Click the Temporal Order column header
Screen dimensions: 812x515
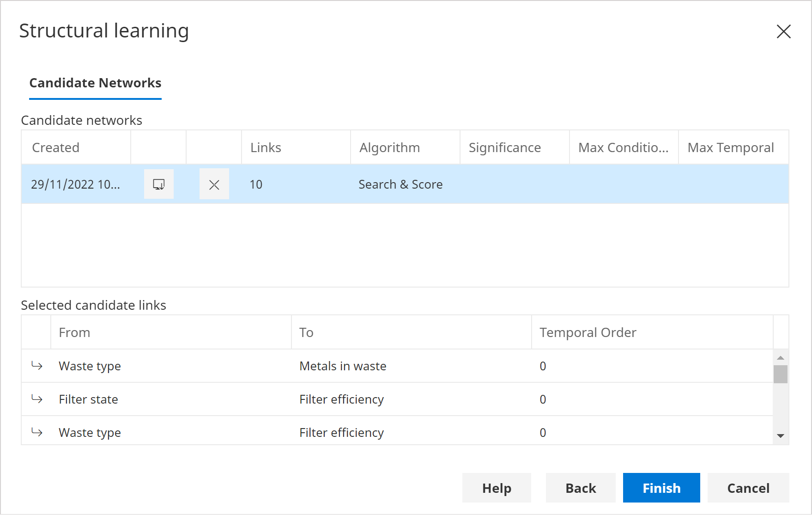[588, 332]
